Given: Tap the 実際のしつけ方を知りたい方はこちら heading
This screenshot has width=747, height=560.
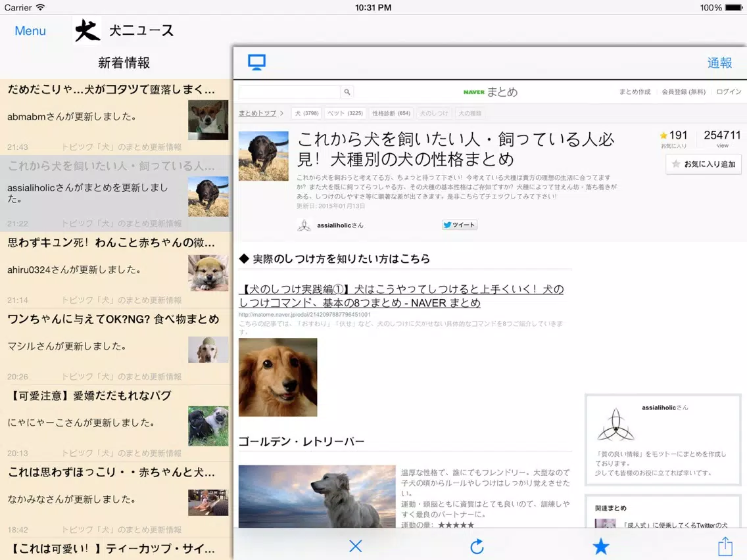Looking at the screenshot, I should (335, 258).
